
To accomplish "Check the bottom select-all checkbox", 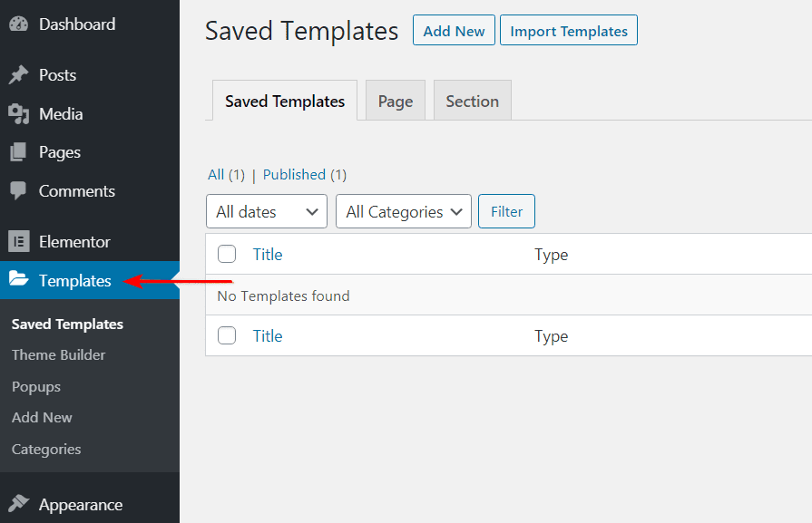I will click(x=227, y=335).
